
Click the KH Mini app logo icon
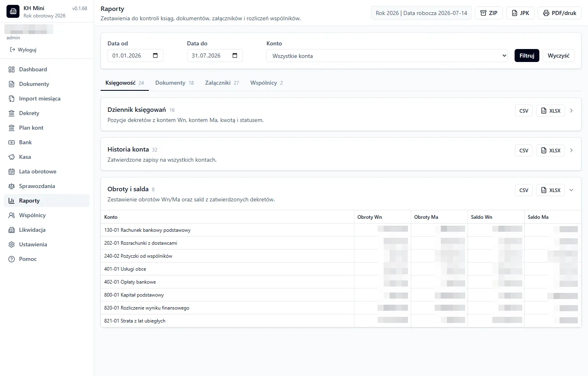click(x=13, y=12)
